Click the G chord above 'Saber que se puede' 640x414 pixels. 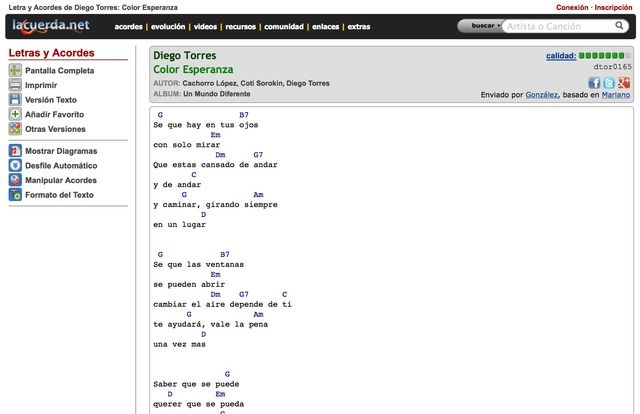(x=227, y=374)
